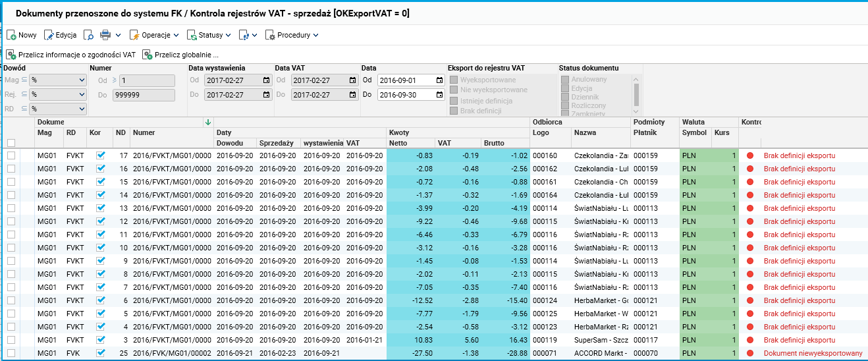Expand the print options dropdown arrow
The height and width of the screenshot is (361, 868).
click(x=119, y=35)
